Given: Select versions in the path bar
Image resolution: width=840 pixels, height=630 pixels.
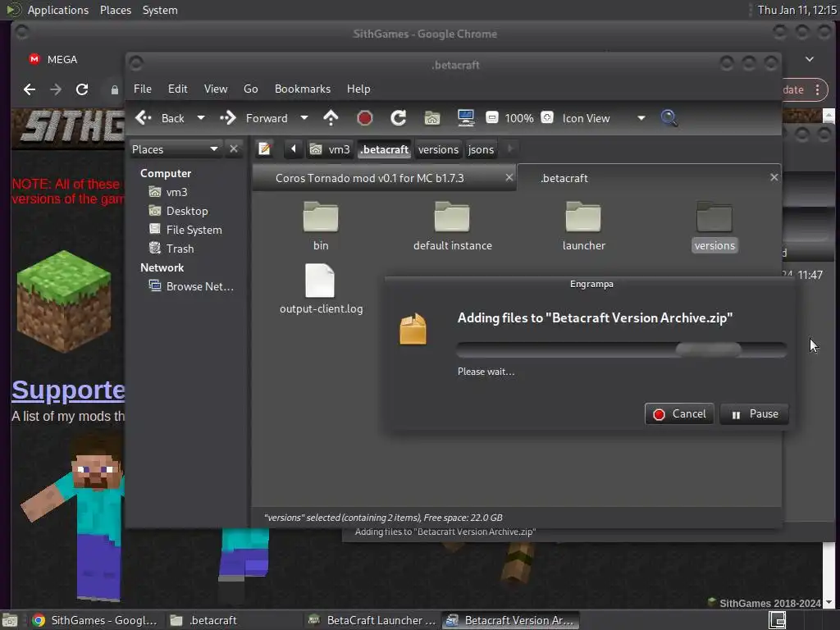Looking at the screenshot, I should [x=438, y=149].
